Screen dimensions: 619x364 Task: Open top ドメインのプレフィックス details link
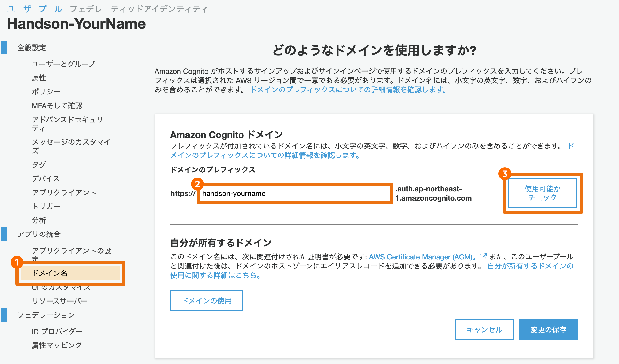point(348,90)
